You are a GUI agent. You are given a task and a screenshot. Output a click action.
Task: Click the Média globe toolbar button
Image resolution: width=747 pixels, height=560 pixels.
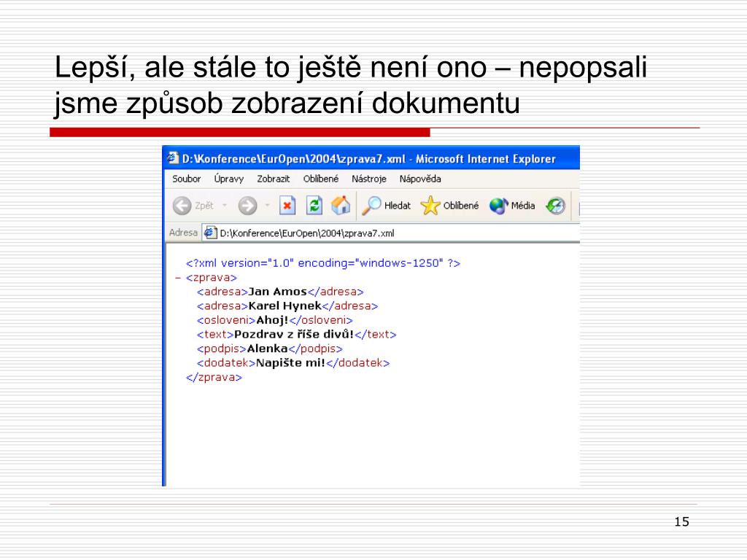512,206
